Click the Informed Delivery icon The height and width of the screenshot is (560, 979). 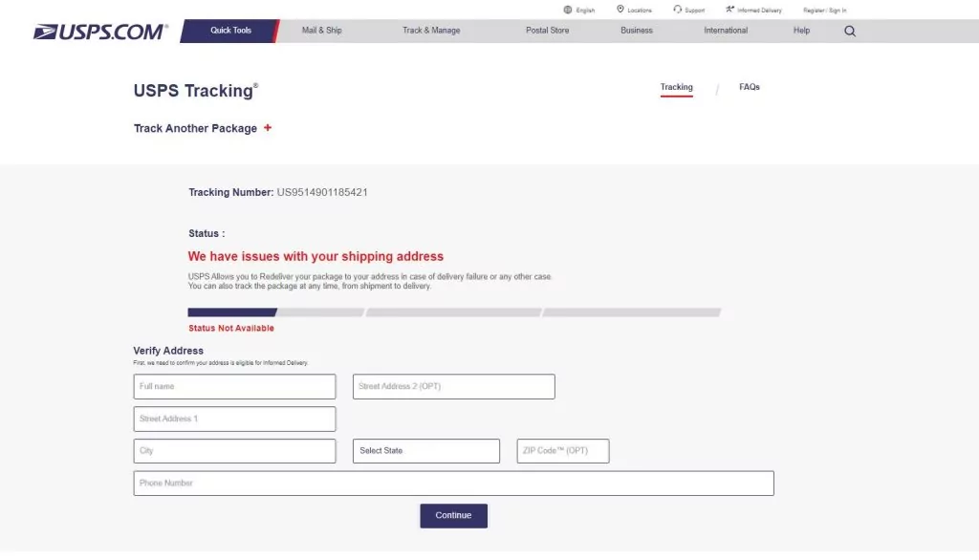click(729, 10)
